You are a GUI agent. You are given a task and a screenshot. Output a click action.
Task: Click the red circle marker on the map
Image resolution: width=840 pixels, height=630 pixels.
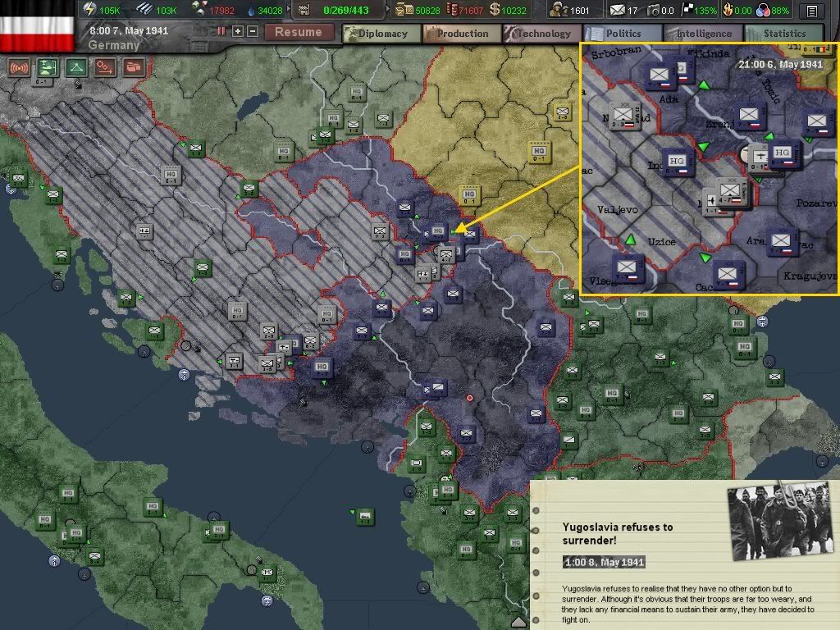coord(470,398)
